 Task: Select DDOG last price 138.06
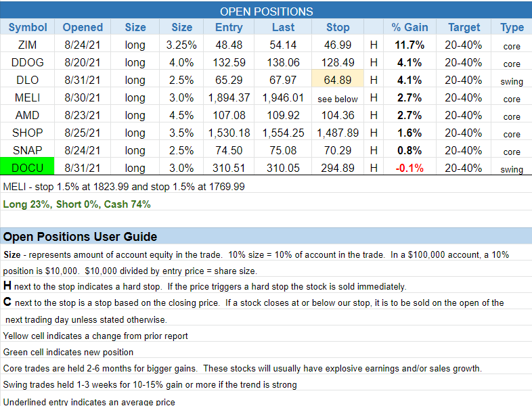click(x=283, y=62)
